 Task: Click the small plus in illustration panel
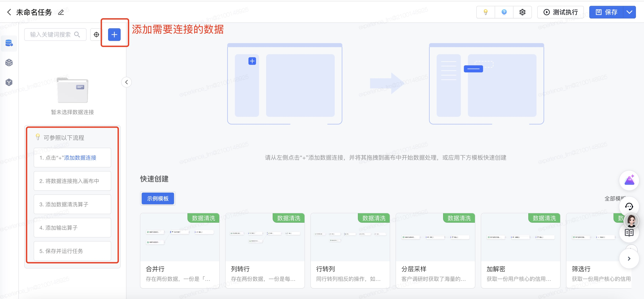click(252, 61)
